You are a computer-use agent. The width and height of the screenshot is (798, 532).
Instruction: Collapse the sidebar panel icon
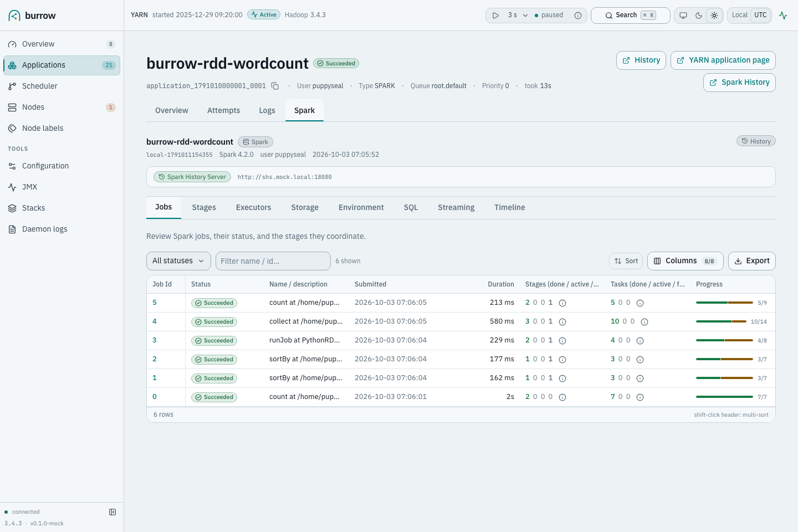click(112, 512)
